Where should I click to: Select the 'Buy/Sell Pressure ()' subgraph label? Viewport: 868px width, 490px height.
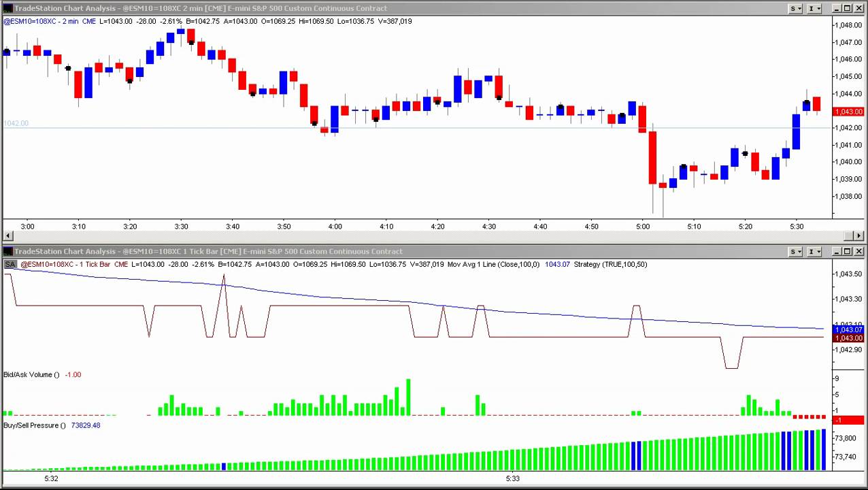(x=35, y=425)
